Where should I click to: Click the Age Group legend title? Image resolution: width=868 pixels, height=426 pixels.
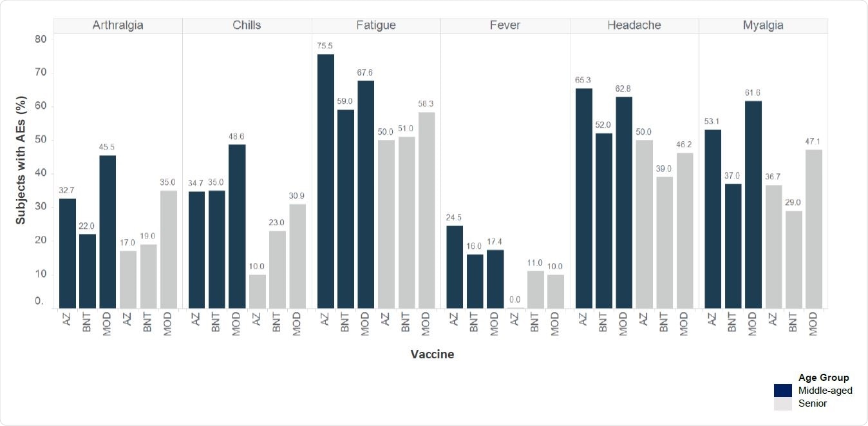point(824,378)
